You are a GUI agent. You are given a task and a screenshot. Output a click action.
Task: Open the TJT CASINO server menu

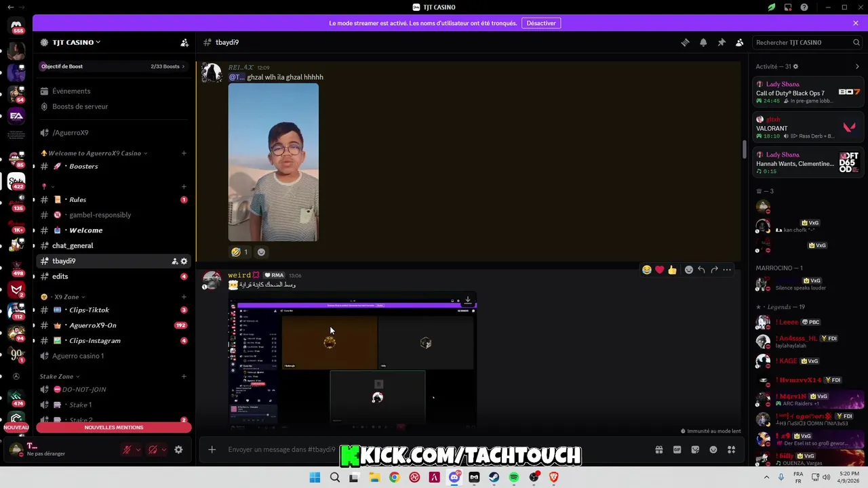coord(76,42)
